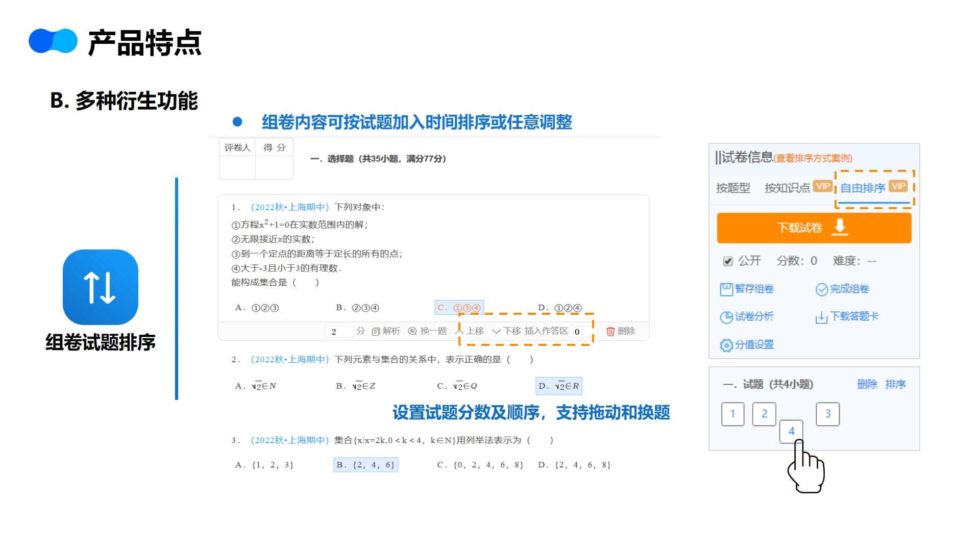Click the question score input showing 2
Screen dimensions: 980x551
(x=338, y=332)
